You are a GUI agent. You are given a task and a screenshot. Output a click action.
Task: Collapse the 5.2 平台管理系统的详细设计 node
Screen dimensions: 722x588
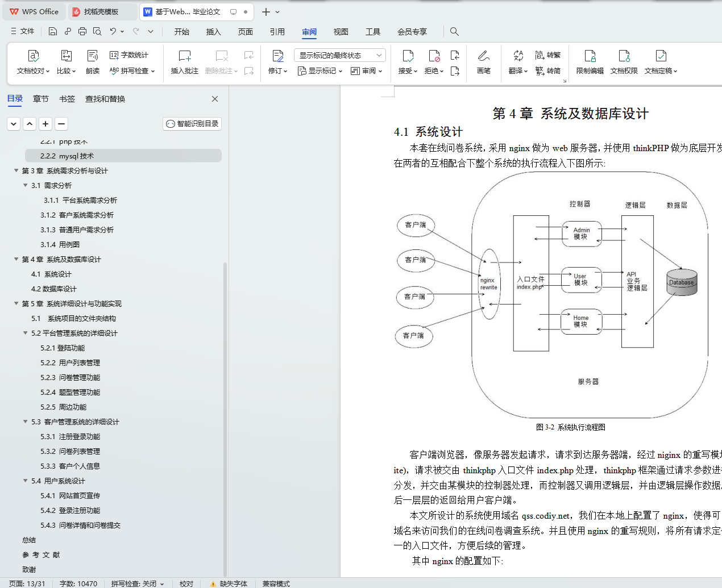pos(26,333)
